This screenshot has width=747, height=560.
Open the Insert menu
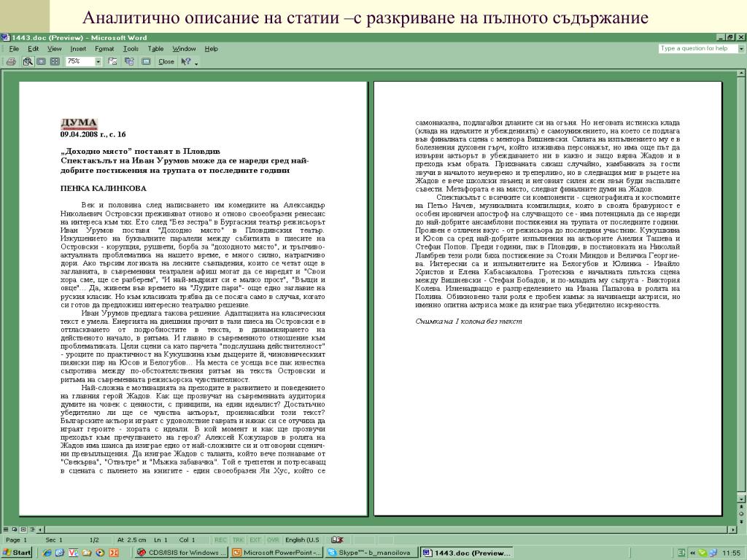[x=78, y=49]
